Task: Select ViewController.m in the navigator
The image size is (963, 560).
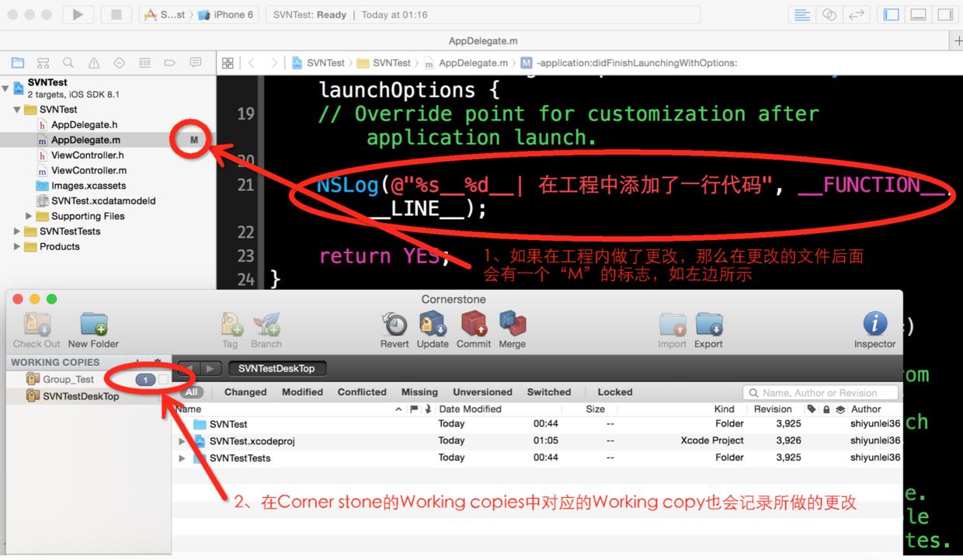Action: (89, 170)
